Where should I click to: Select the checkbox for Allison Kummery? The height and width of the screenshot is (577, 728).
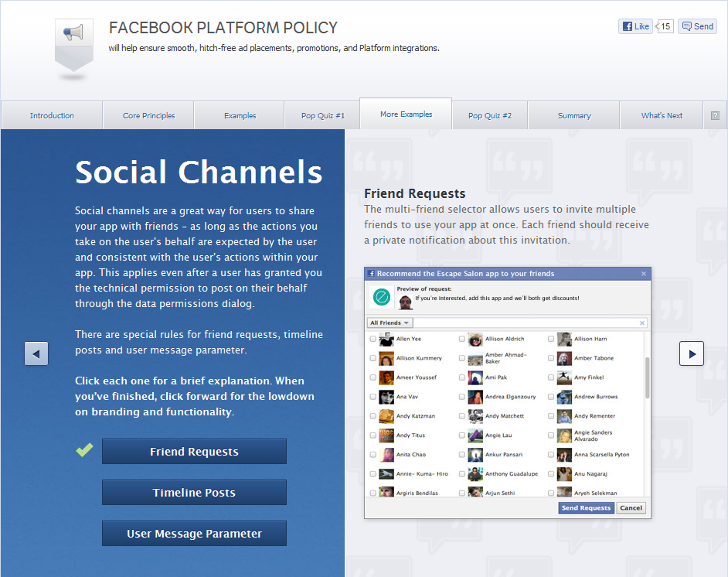coord(373,358)
